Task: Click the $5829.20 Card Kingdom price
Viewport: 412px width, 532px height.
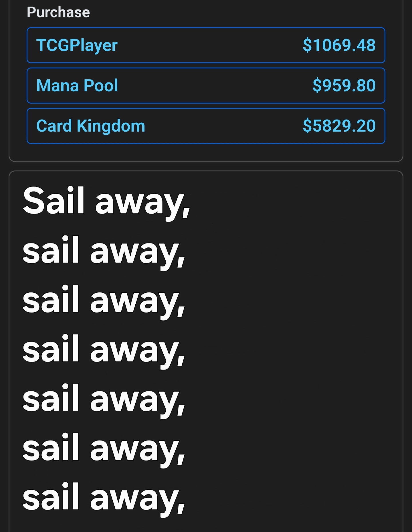Action: point(339,126)
